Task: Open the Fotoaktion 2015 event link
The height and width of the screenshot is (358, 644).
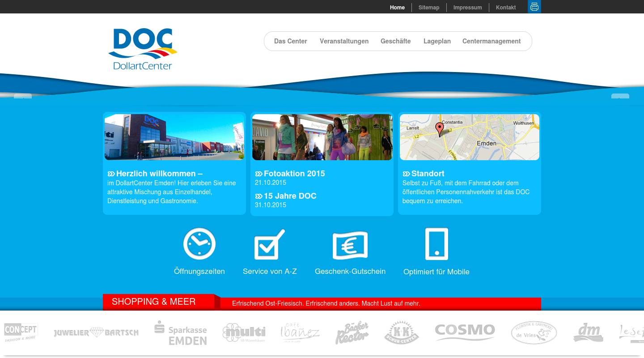Action: 294,174
